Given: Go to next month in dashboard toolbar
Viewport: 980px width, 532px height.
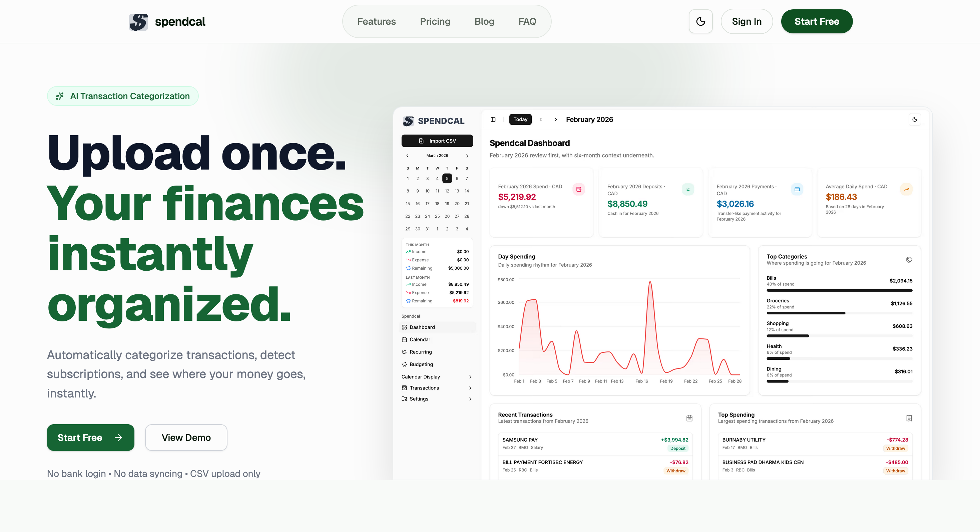Looking at the screenshot, I should pos(555,119).
